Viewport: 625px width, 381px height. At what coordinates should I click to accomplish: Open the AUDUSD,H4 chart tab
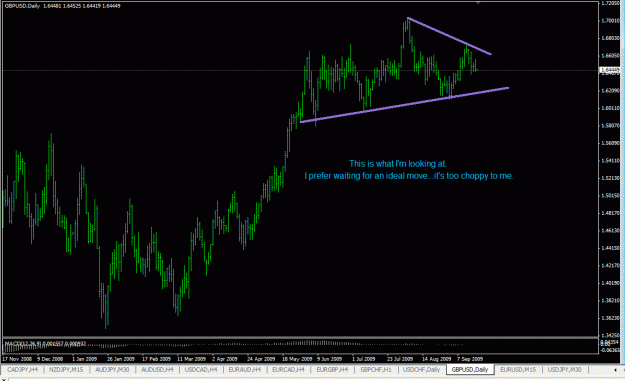click(x=157, y=370)
